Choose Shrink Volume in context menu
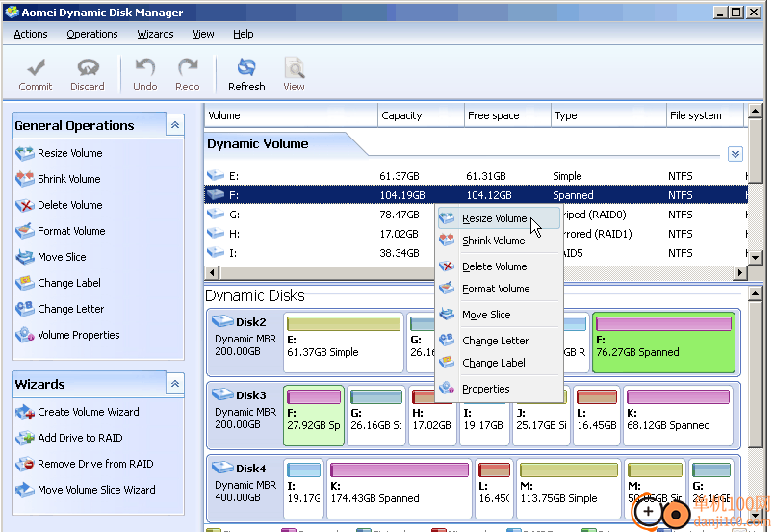This screenshot has width=774, height=532. [x=499, y=241]
